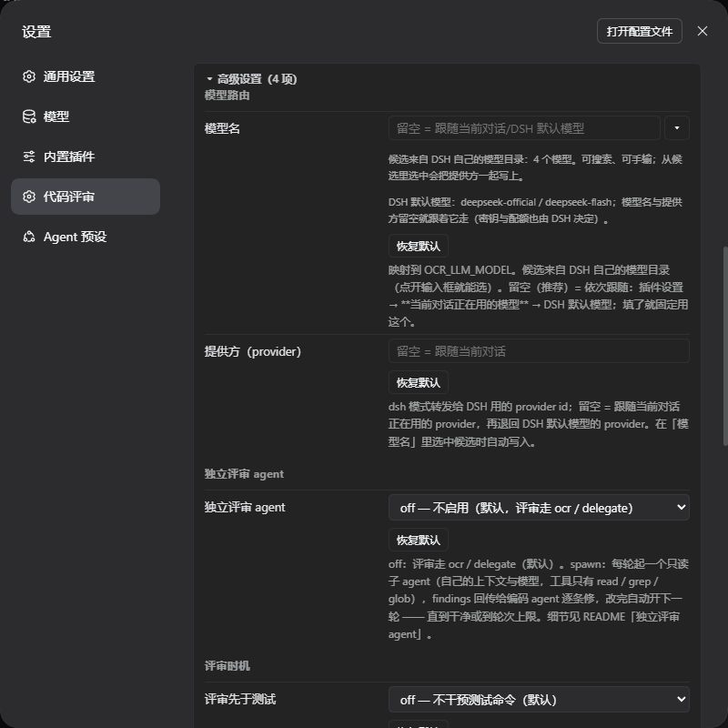Image resolution: width=728 pixels, height=728 pixels.
Task: Open 通用设置 section
Action: tap(86, 76)
